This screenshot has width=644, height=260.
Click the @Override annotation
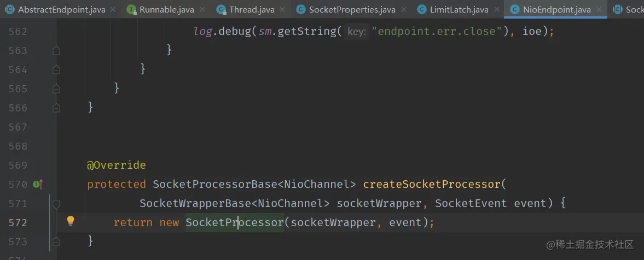tap(117, 166)
